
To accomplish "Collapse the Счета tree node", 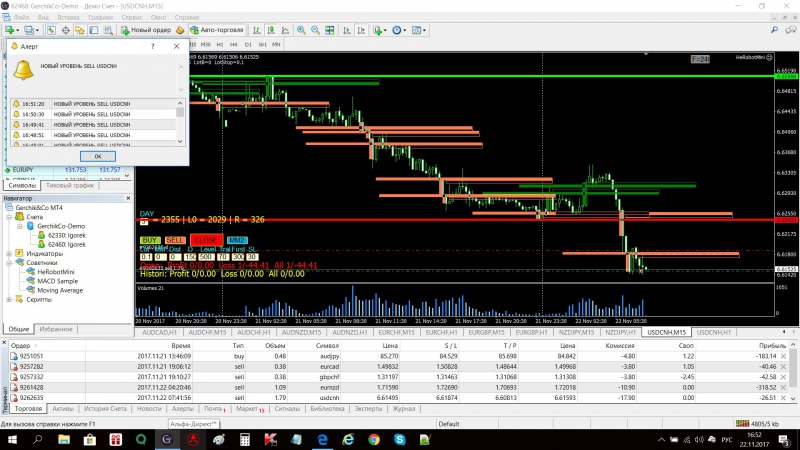I will (x=9, y=217).
